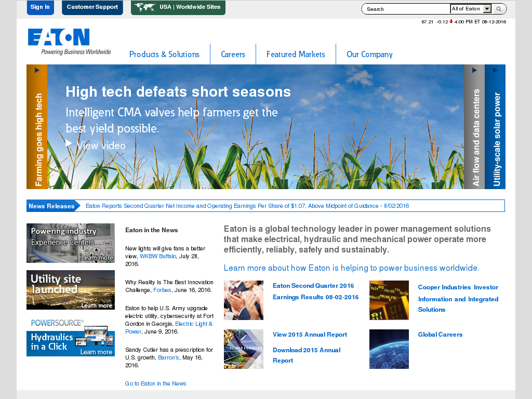The image size is (532, 399).
Task: Click the Eaton logo
Action: coord(69,42)
